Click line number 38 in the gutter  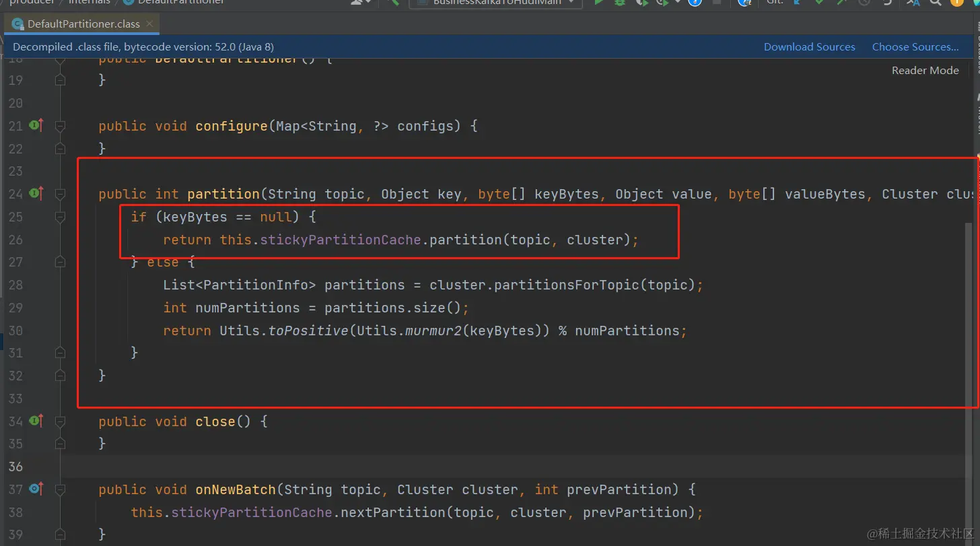pyautogui.click(x=15, y=512)
